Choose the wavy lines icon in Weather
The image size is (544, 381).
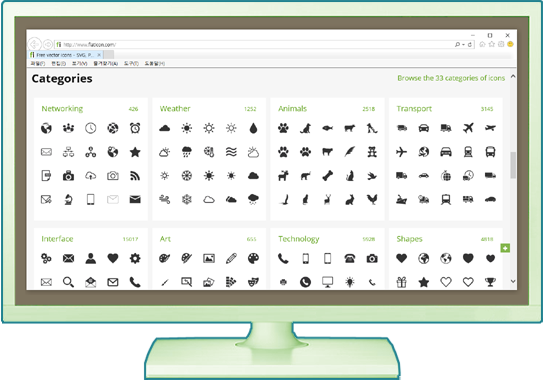(231, 152)
